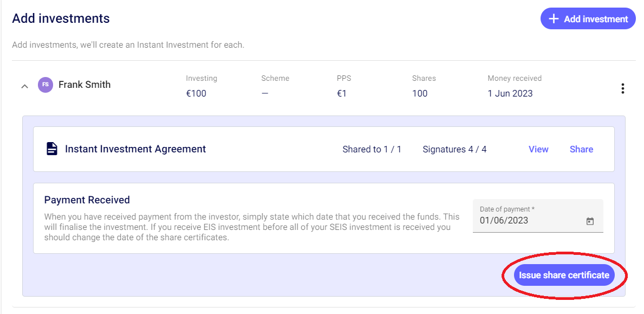
Task: Click the FS avatar circle
Action: pyautogui.click(x=45, y=85)
